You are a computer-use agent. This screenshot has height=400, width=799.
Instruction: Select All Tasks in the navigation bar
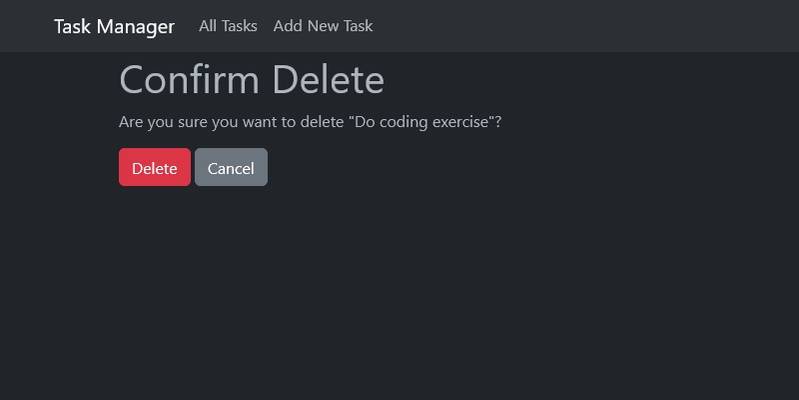point(228,26)
